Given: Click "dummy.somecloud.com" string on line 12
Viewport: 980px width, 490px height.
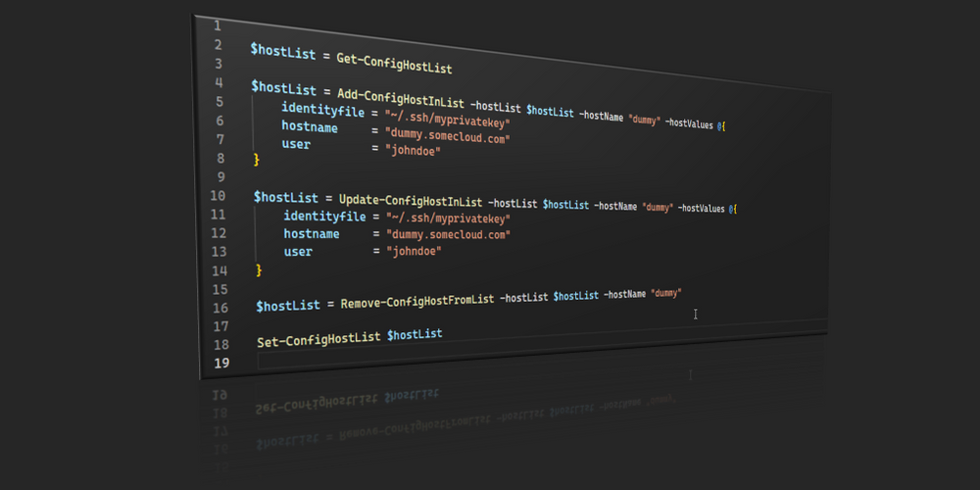Looking at the screenshot, I should pyautogui.click(x=448, y=235).
